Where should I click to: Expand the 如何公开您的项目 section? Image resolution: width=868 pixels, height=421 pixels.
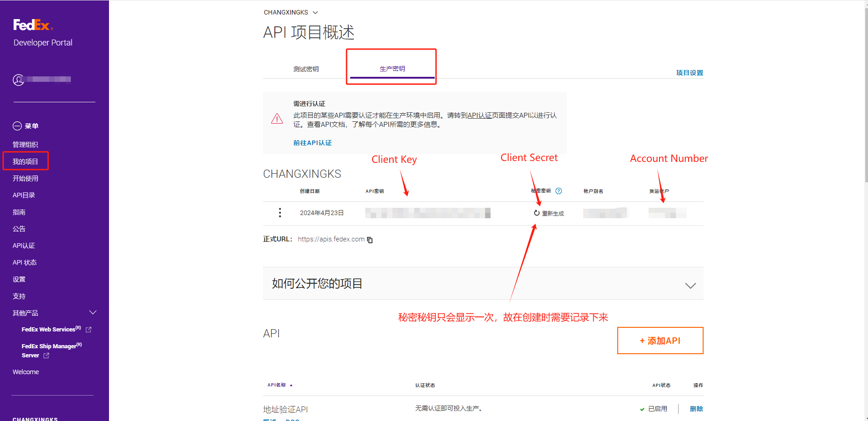coord(690,285)
